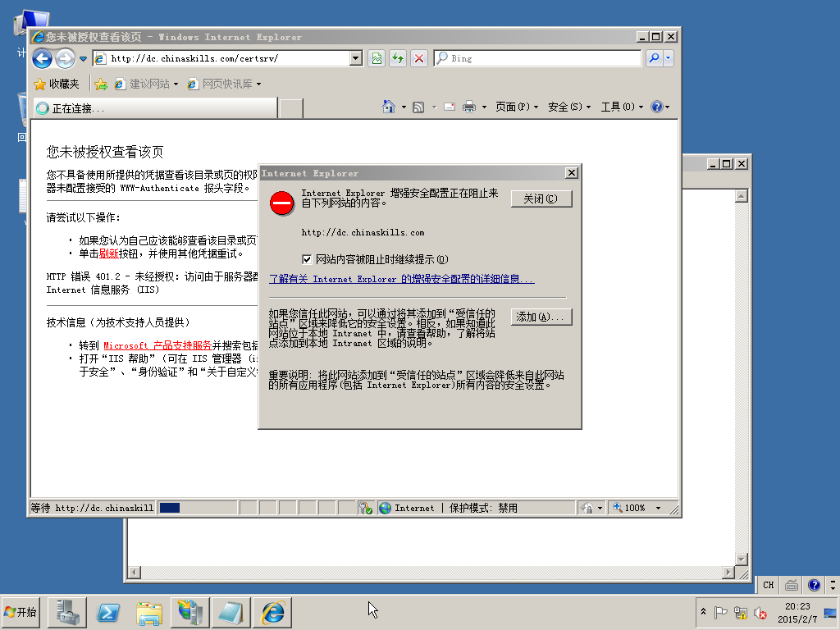Screen dimensions: 840x630
Task: Open Server Manager from the taskbar
Action: click(x=67, y=612)
